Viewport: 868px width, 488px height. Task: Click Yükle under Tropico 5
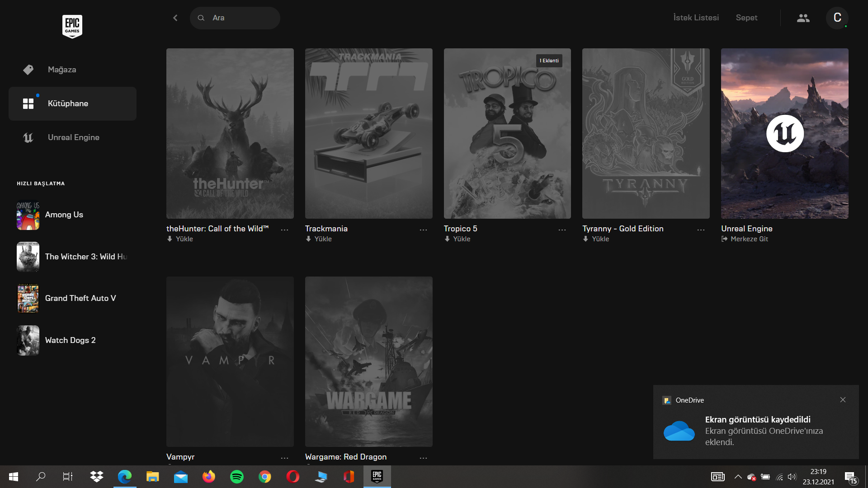point(461,239)
